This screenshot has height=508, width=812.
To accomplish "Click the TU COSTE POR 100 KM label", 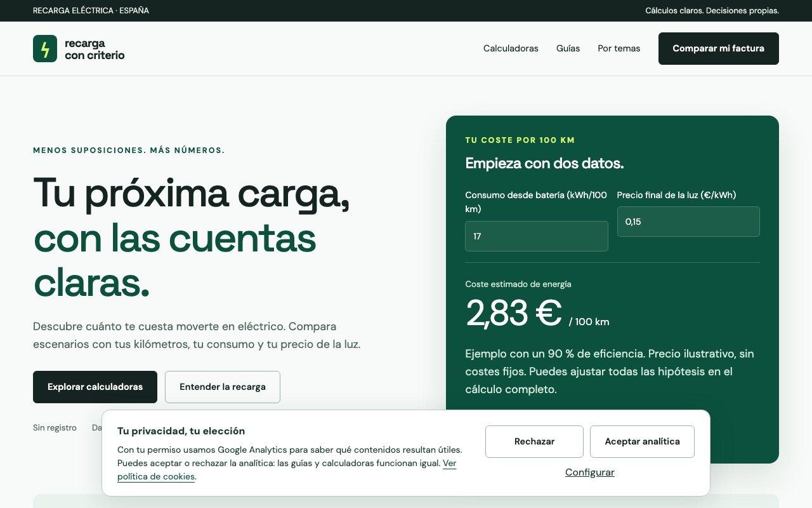I will 520,140.
